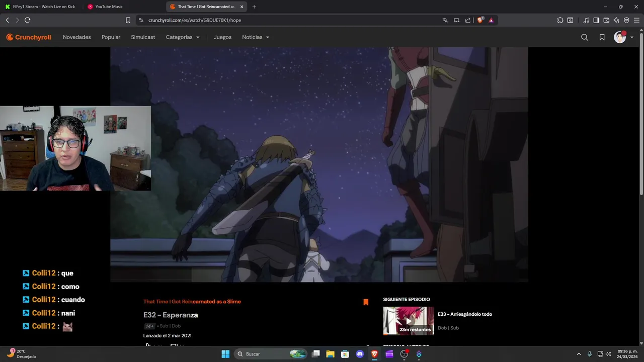Open the weather widget showing 20°C Despejado

click(22, 354)
